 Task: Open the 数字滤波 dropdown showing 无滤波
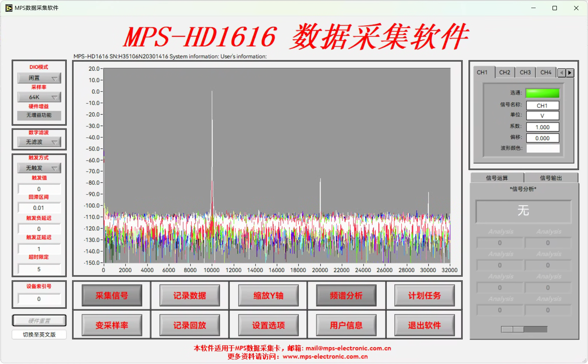[39, 142]
